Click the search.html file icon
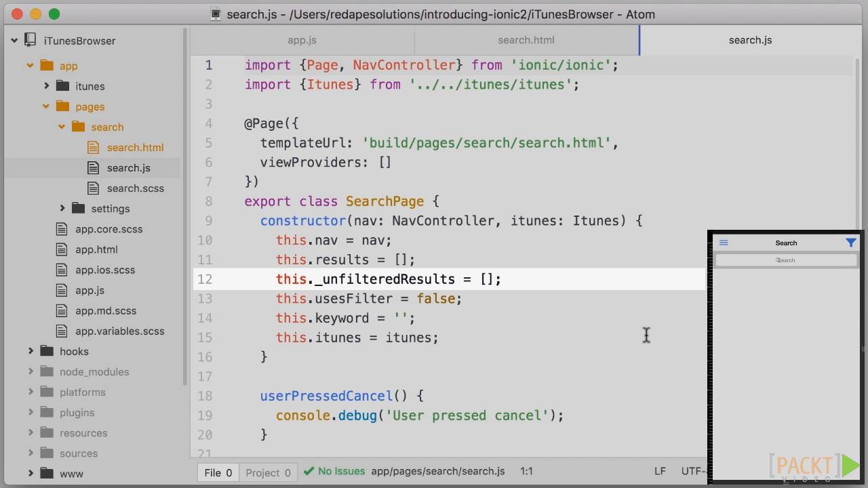Screen dimensions: 868x488 click(94, 147)
